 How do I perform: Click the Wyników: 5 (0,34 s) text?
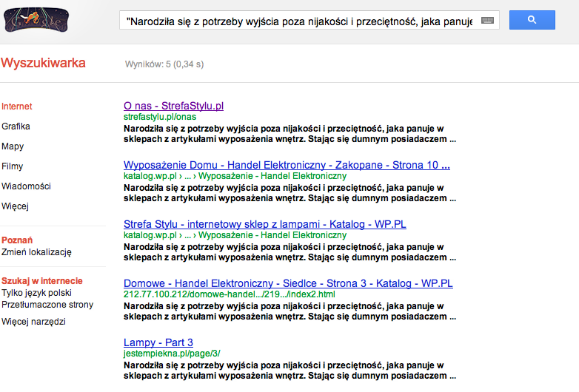click(164, 64)
